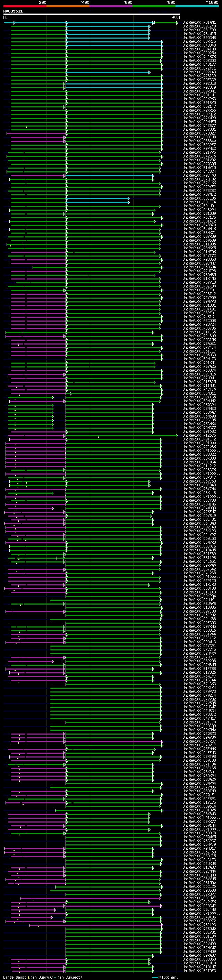Select the label UniRef100_O22143
The width and height of the screenshot is (222, 980).
click(199, 72)
